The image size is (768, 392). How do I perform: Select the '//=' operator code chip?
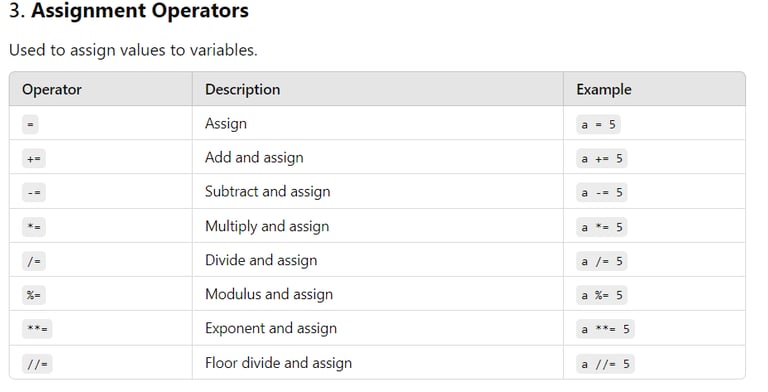37,364
